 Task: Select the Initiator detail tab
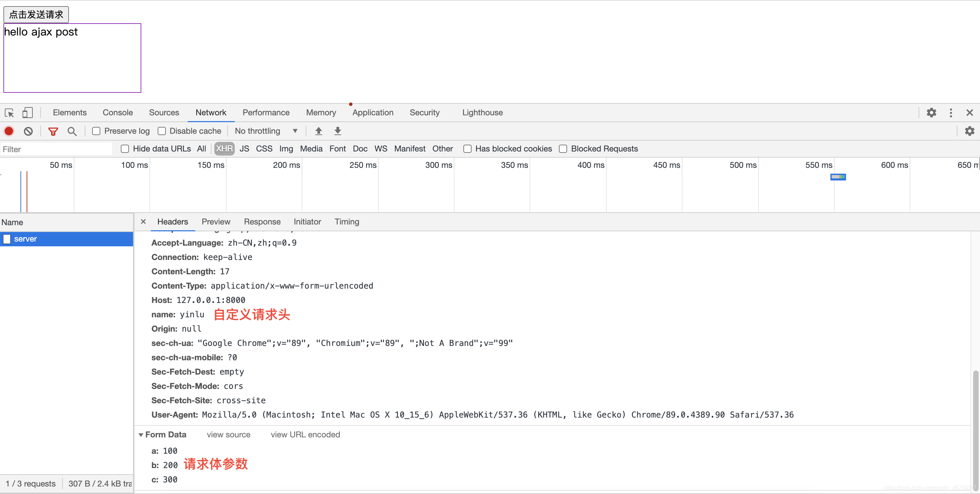[x=307, y=222]
